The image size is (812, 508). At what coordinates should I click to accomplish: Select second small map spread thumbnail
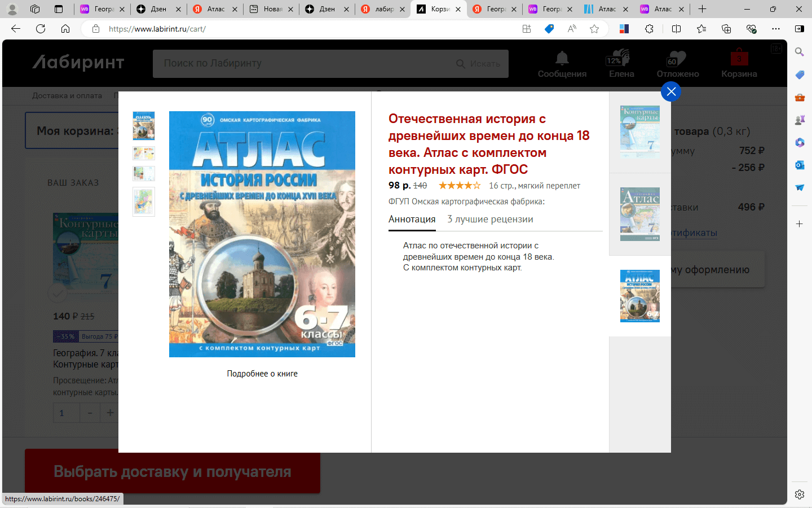tap(144, 153)
